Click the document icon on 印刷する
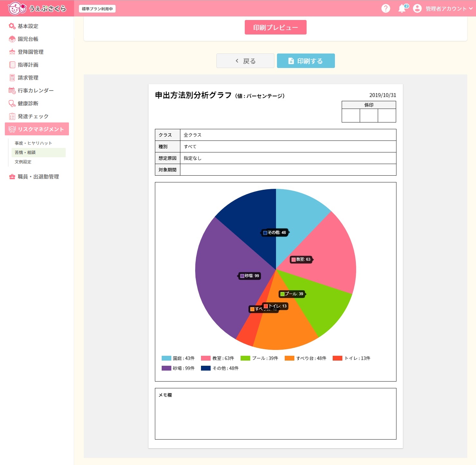The width and height of the screenshot is (476, 465). 291,61
